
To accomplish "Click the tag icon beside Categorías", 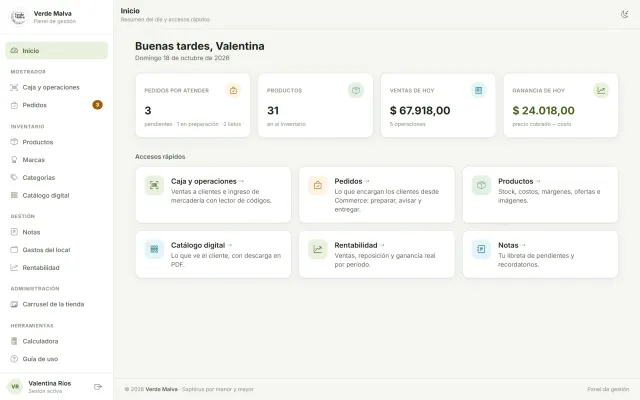I will pos(14,178).
